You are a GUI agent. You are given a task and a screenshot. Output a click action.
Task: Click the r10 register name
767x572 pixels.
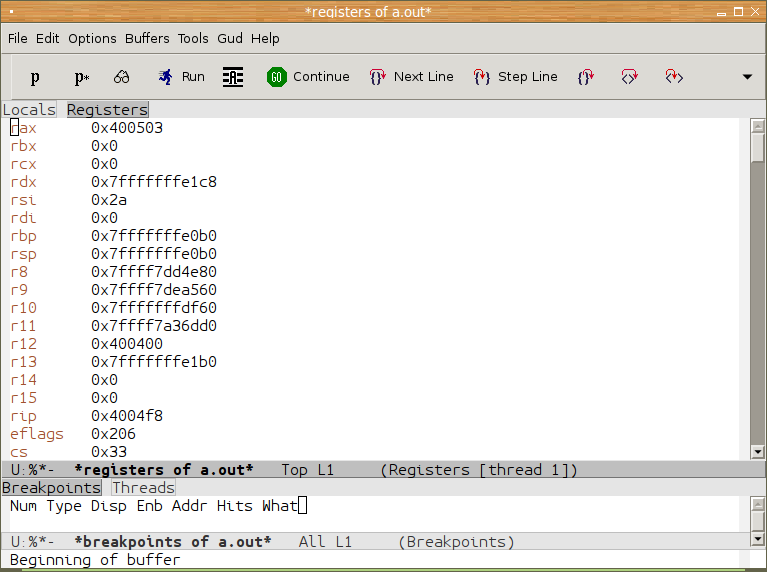(23, 308)
